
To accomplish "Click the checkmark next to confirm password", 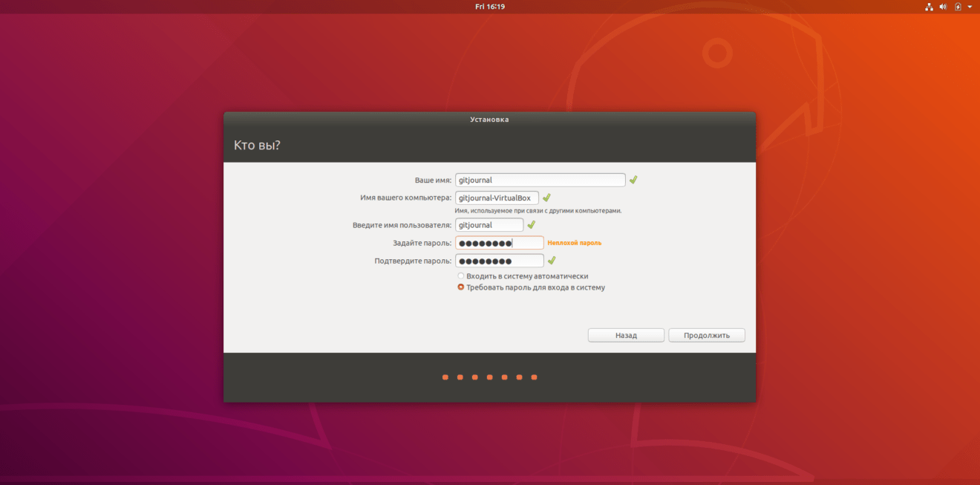I will [551, 260].
